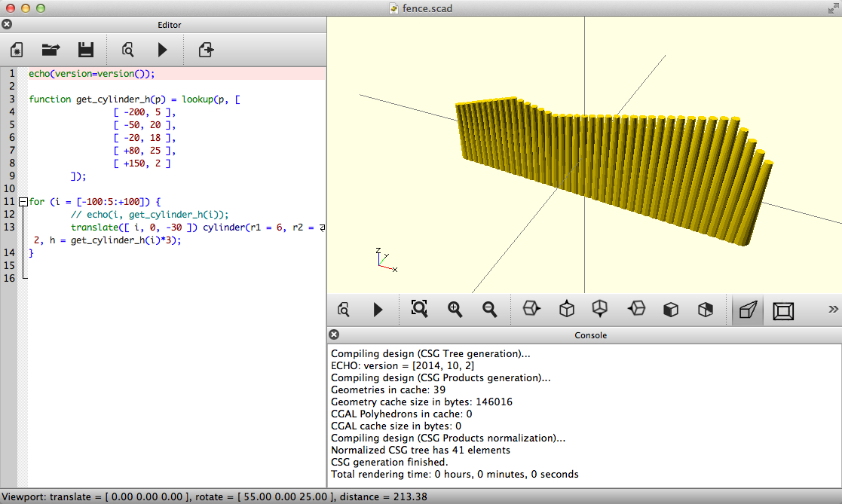This screenshot has height=504, width=842.
Task: Close the Console panel
Action: point(334,334)
